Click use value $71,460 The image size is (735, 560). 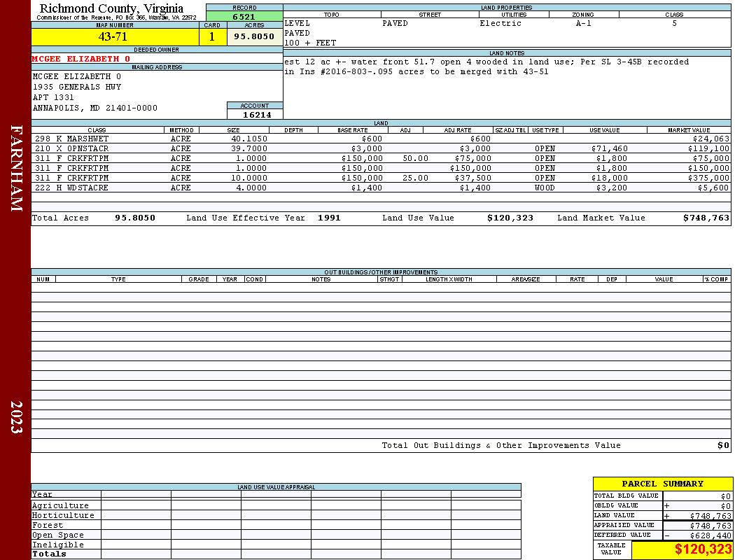610,148
